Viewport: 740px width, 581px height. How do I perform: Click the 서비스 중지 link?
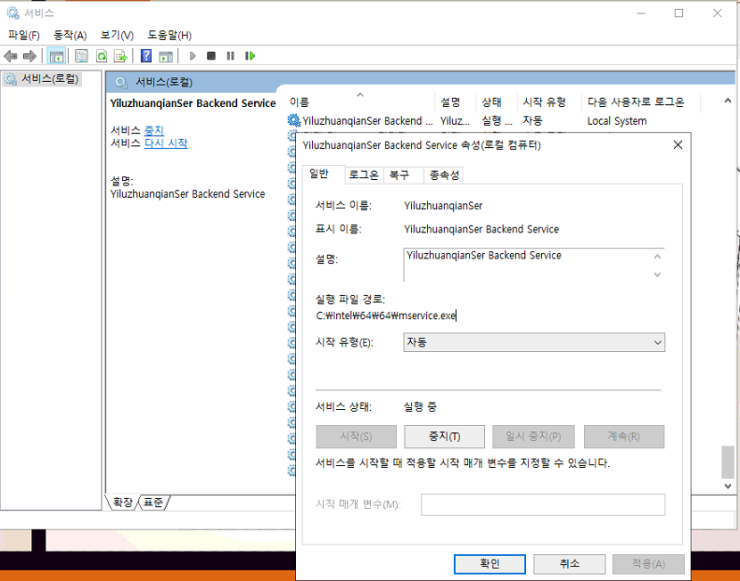point(154,130)
